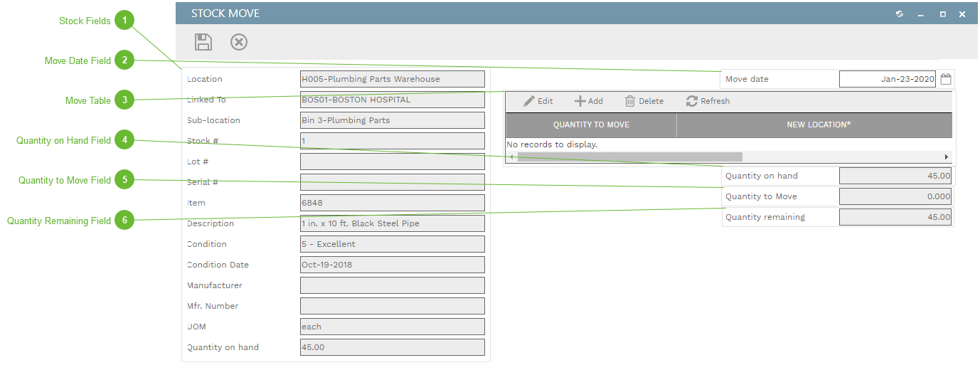Screen dimensions: 980x370
Task: Click the Item field showing 6848
Action: pyautogui.click(x=393, y=203)
